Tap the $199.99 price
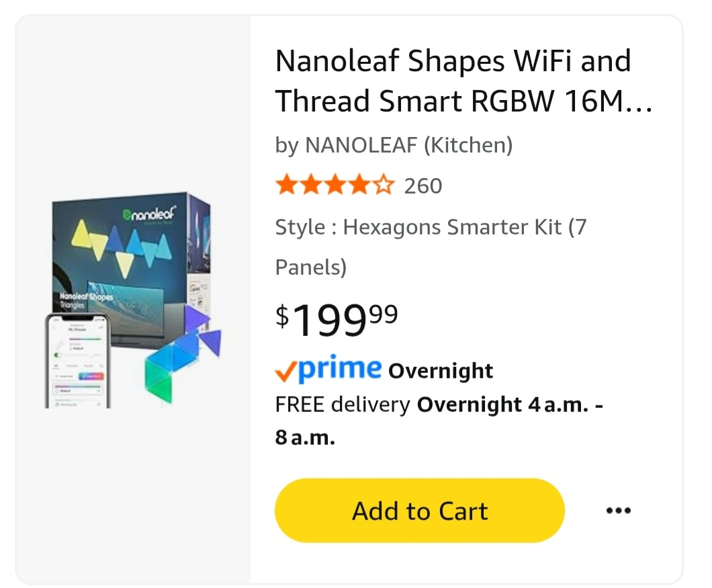Image resolution: width=712 pixels, height=588 pixels. [337, 320]
